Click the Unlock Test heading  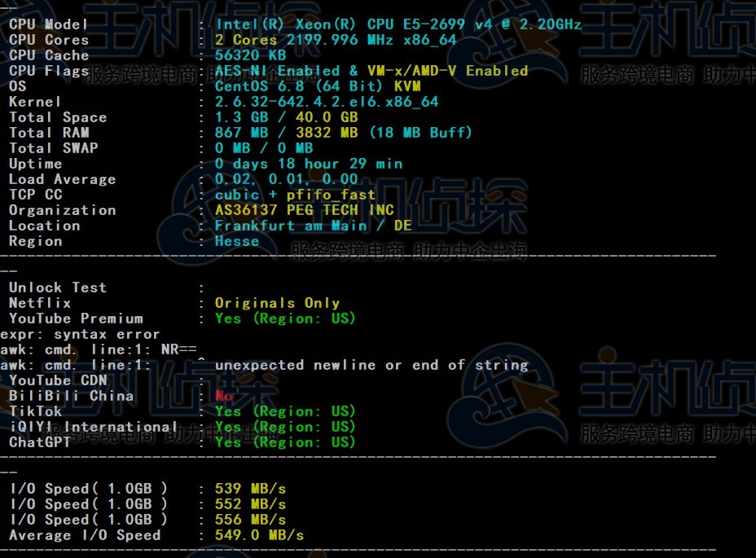tap(58, 288)
